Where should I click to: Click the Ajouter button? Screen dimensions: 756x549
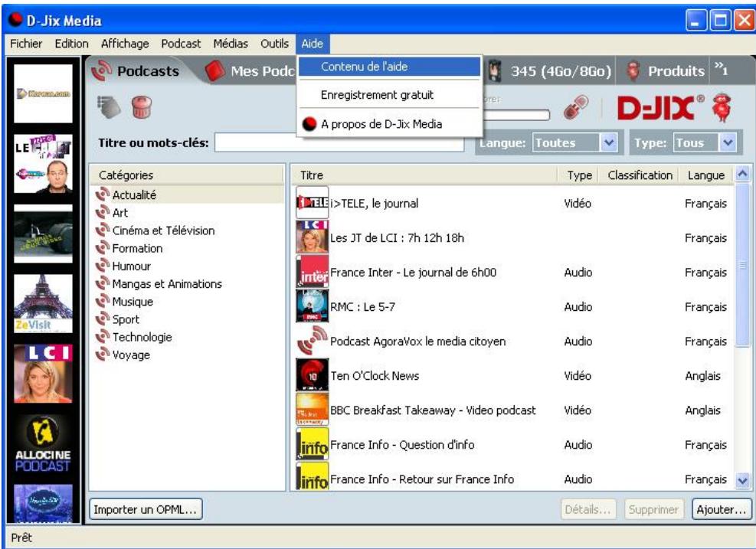pyautogui.click(x=722, y=509)
